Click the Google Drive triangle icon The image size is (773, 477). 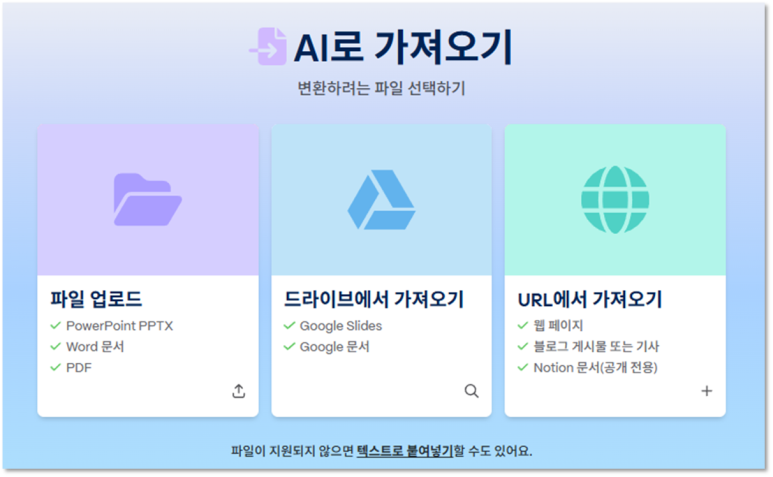(381, 200)
